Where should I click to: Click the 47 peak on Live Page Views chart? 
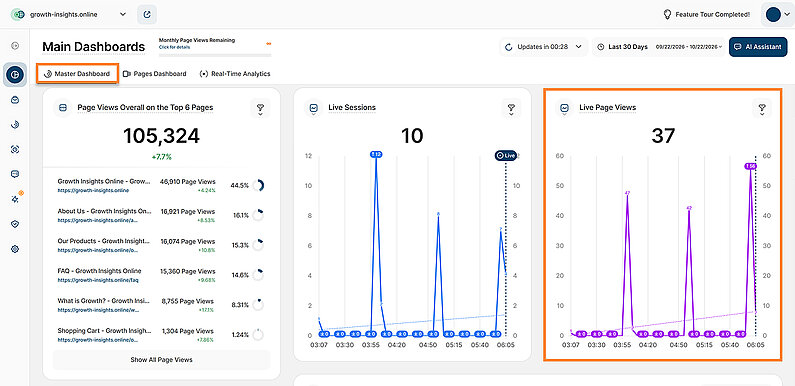coord(627,193)
